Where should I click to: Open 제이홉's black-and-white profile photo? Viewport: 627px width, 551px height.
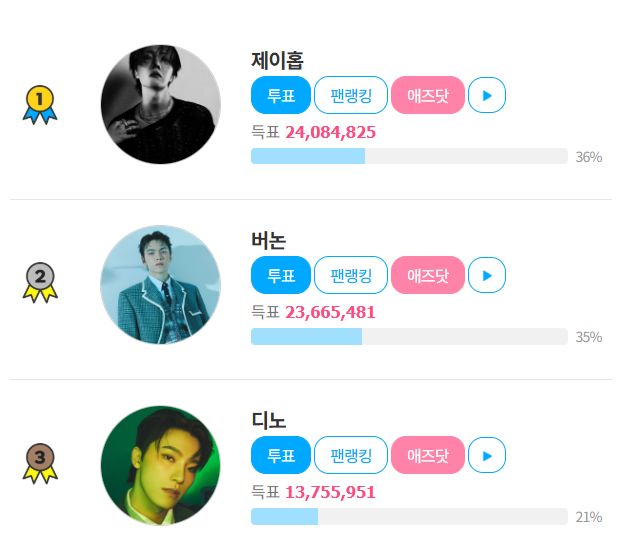160,104
